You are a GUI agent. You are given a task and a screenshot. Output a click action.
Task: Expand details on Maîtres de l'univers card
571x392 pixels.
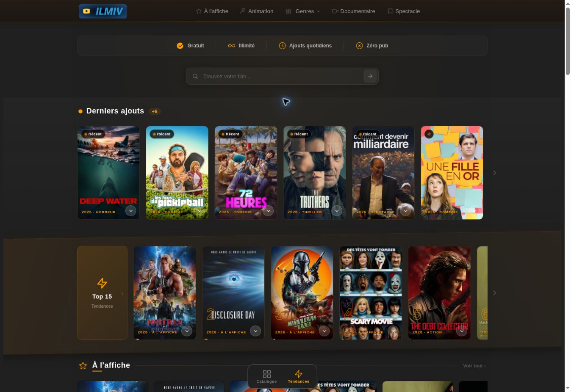click(x=187, y=331)
